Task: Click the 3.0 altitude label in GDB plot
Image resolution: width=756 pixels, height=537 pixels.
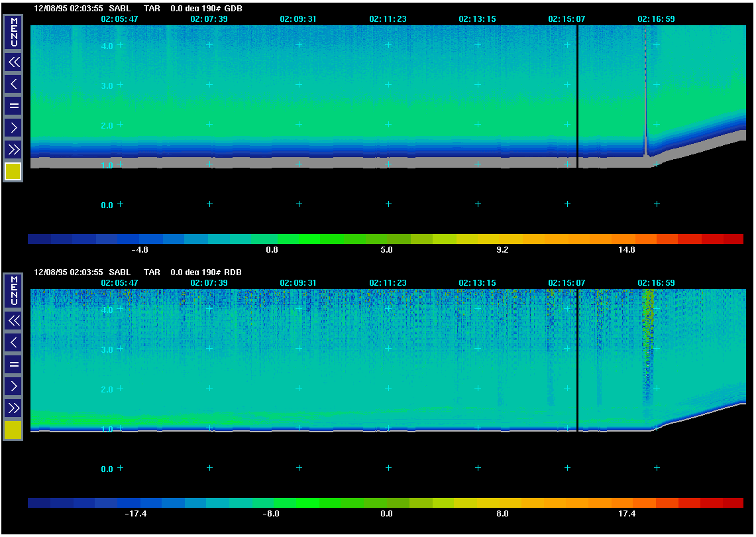Action: coord(107,86)
